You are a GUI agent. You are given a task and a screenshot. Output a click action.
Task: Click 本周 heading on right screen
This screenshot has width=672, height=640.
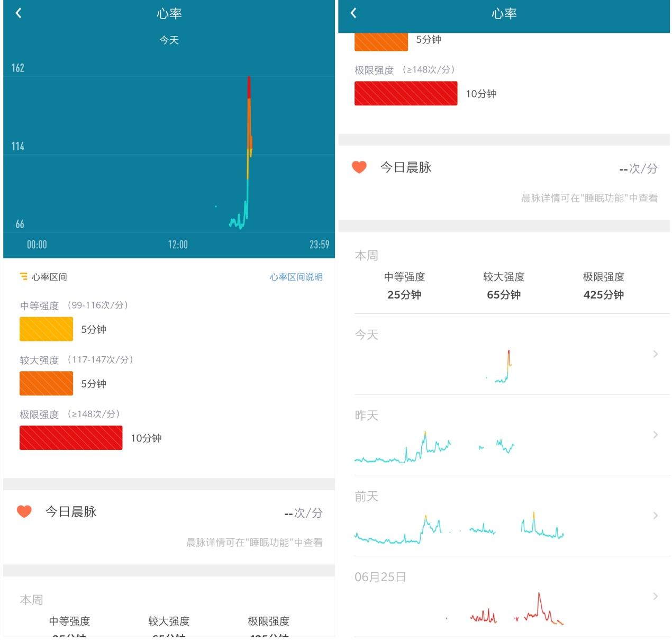point(366,255)
